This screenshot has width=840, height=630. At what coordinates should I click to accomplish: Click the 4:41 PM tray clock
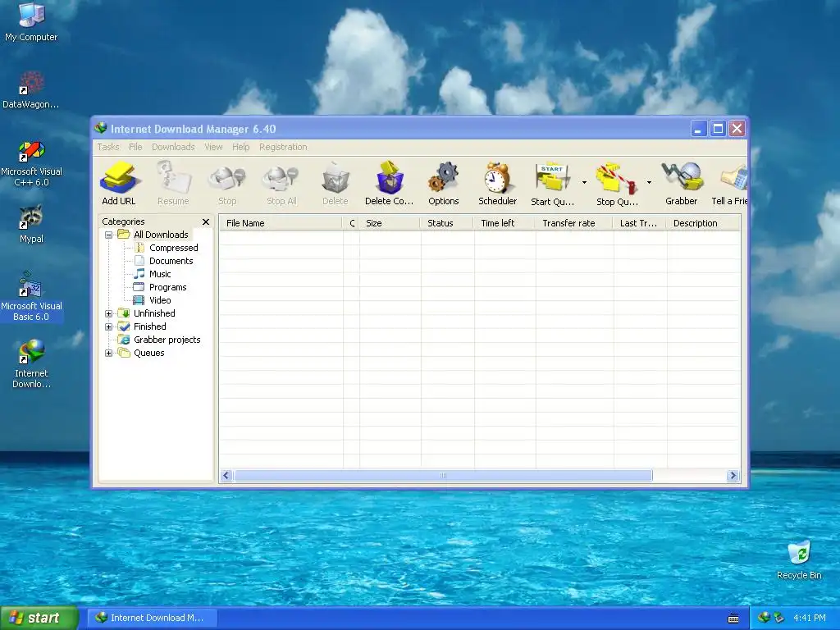[810, 619]
